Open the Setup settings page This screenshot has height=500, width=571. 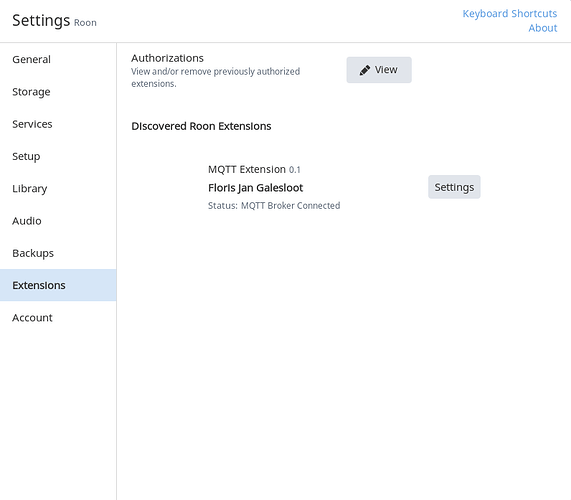point(58,156)
